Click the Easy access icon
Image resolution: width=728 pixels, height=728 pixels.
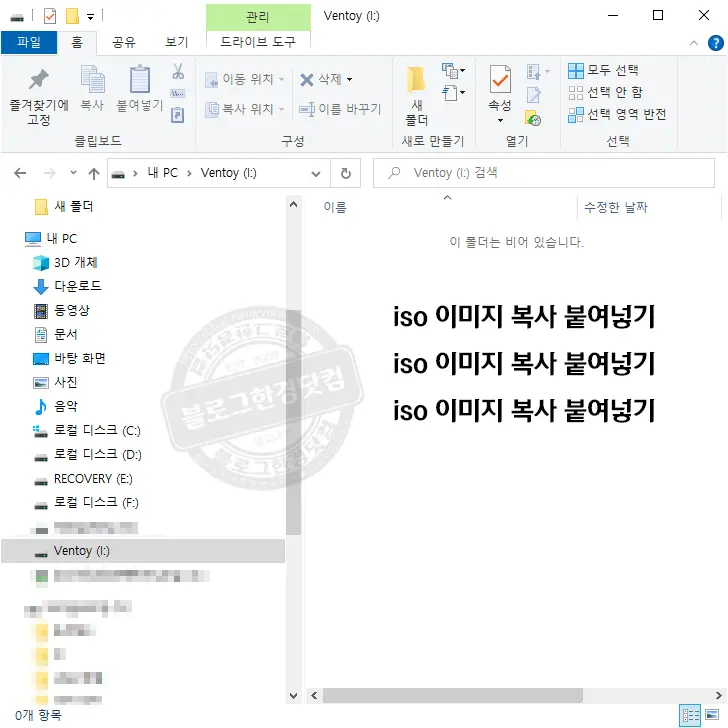point(450,93)
